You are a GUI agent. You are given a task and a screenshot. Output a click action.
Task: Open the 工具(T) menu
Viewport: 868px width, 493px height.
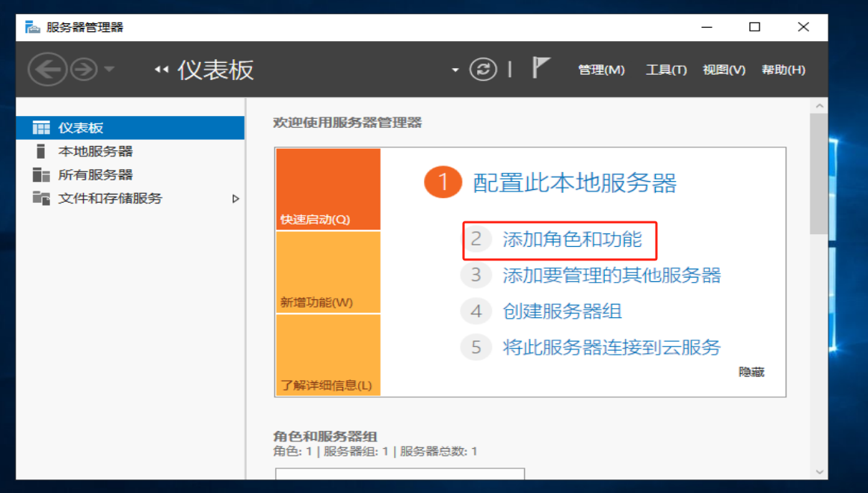coord(666,70)
